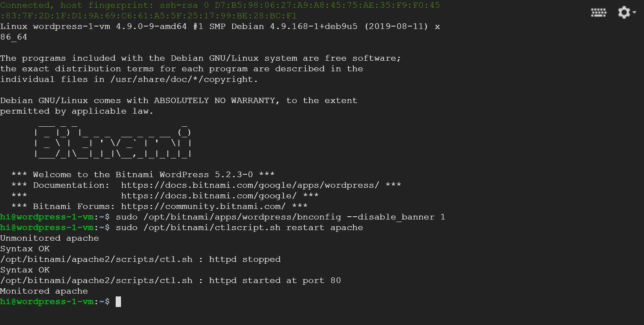Click the ctlscript.sh restart apache command

[x=239, y=228]
